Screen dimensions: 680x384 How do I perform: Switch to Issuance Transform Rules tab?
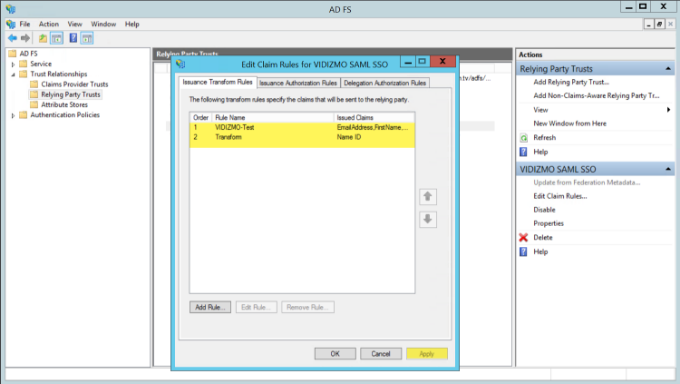coord(217,82)
